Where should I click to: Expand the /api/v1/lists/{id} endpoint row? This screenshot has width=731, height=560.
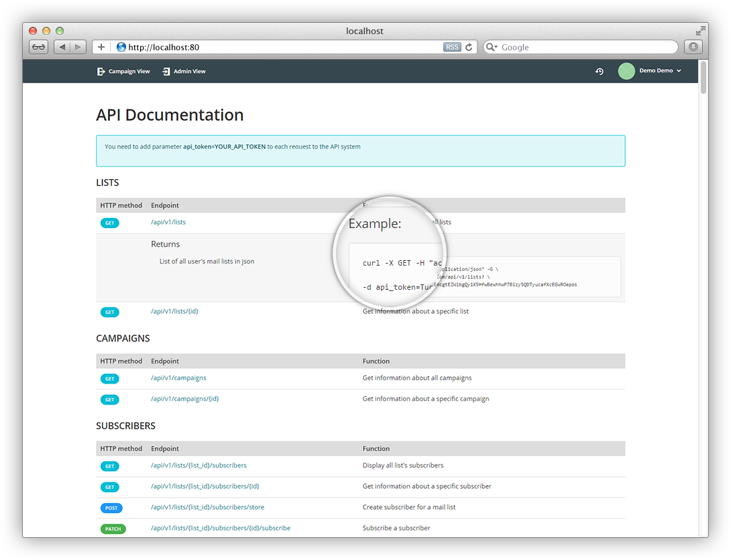click(174, 311)
